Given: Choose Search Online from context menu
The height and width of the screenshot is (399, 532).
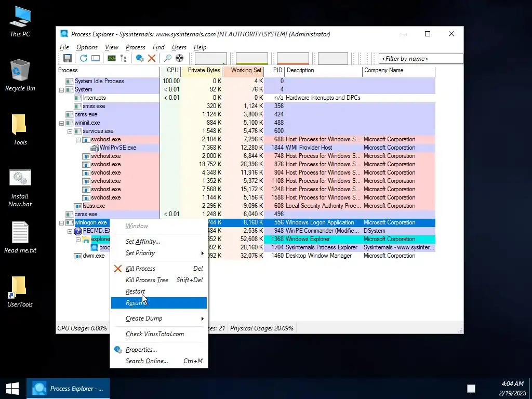Looking at the screenshot, I should pos(159,361).
